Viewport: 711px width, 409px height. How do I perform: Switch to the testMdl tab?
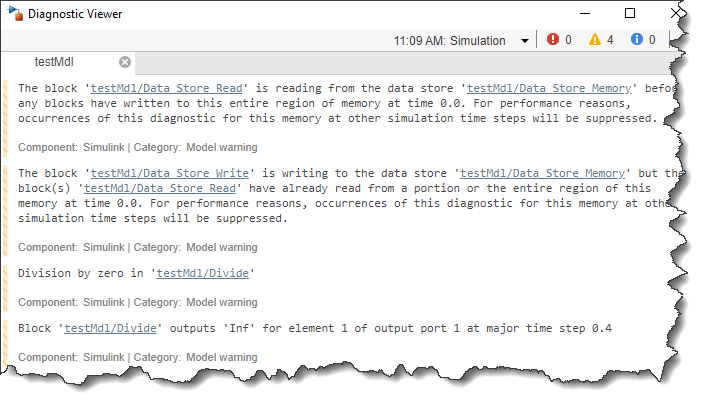(x=54, y=62)
